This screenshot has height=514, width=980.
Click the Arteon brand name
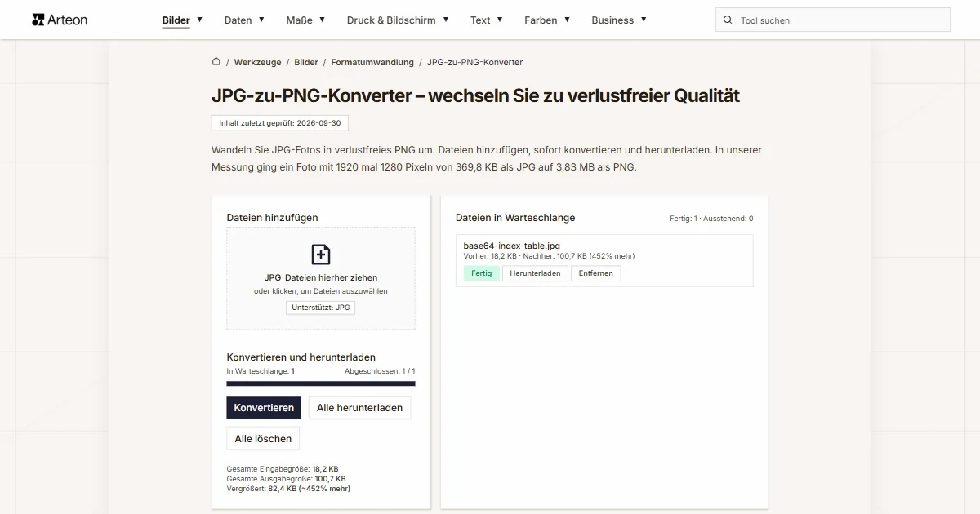69,20
